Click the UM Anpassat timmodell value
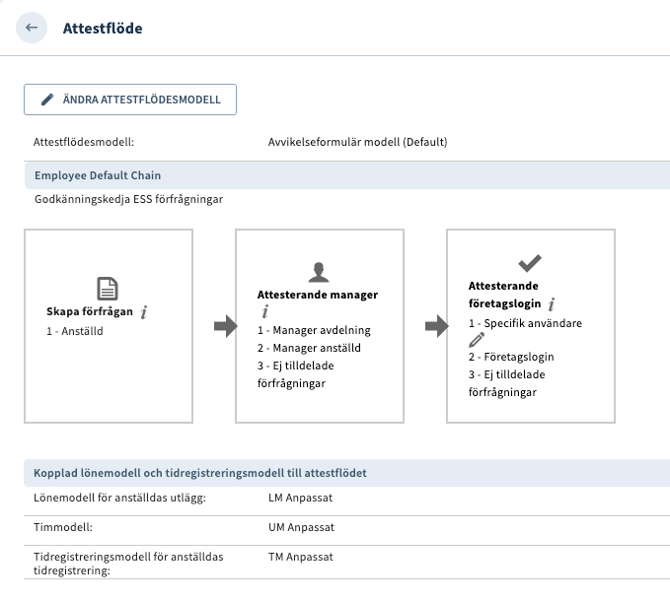670x601 pixels. coord(301,527)
